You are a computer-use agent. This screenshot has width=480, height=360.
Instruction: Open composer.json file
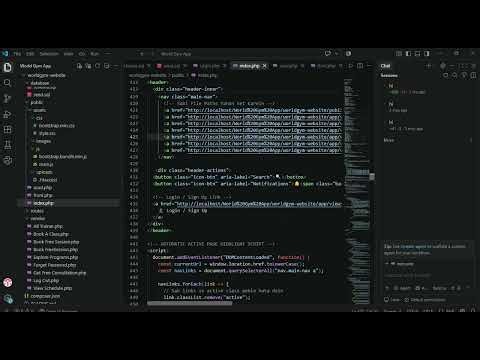point(45,296)
